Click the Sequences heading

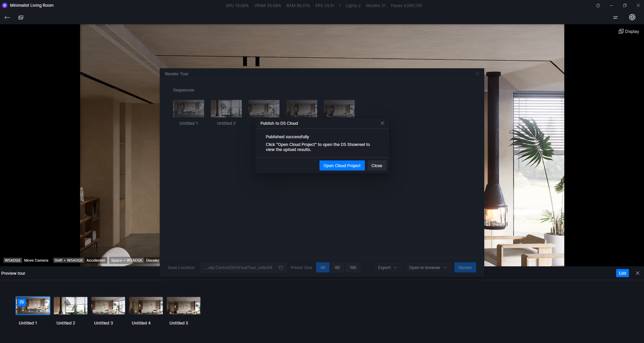184,90
